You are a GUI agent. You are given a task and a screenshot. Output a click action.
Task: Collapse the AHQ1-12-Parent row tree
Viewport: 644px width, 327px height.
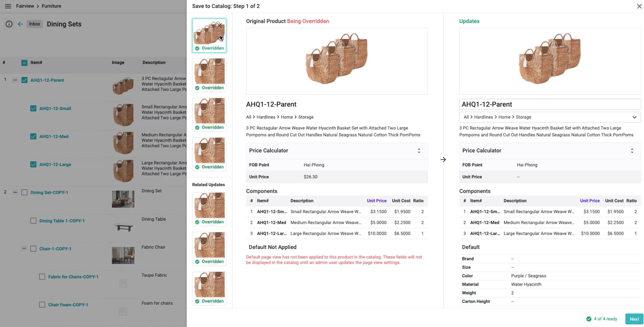click(x=15, y=80)
